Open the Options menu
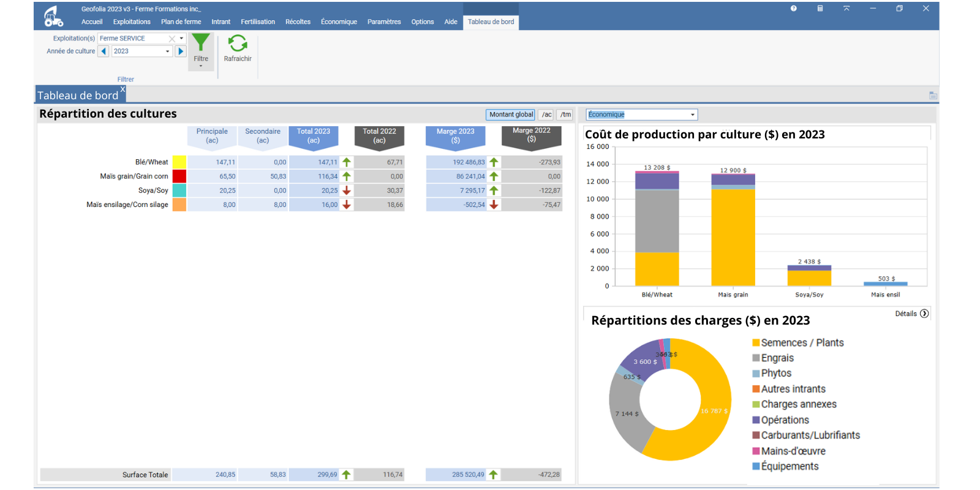Screen dimensions: 980x490 click(x=423, y=22)
